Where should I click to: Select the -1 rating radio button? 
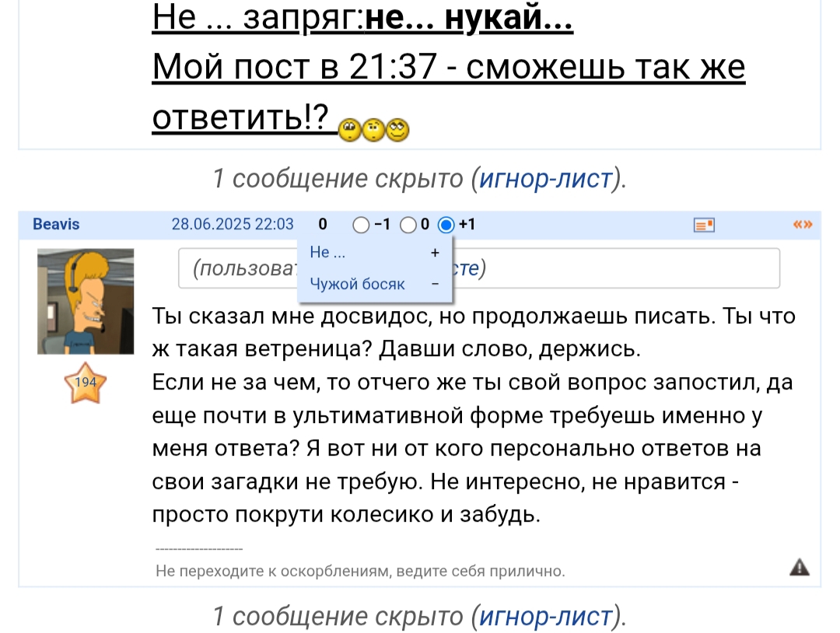(x=361, y=226)
